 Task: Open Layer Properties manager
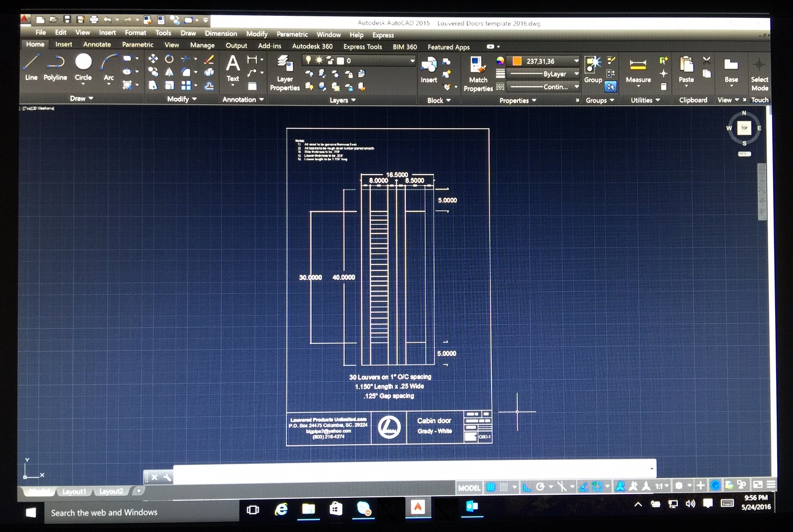pos(284,73)
